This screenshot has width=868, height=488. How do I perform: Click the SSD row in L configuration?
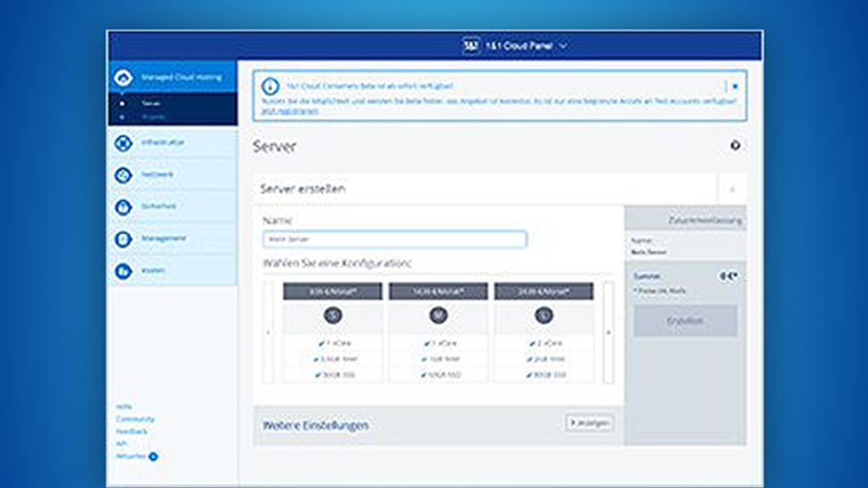tap(544, 375)
